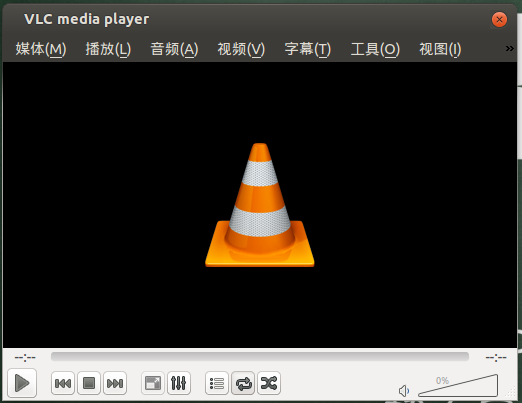Start playback with the Play button
Viewport: 522px width, 403px height.
click(22, 383)
